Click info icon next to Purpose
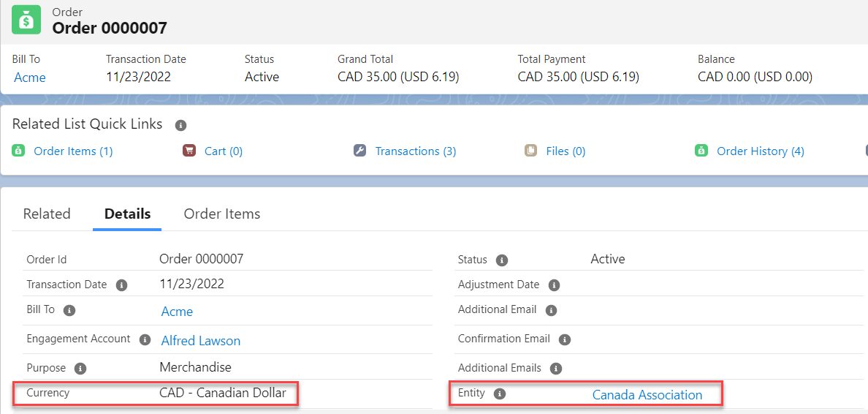 pos(80,369)
